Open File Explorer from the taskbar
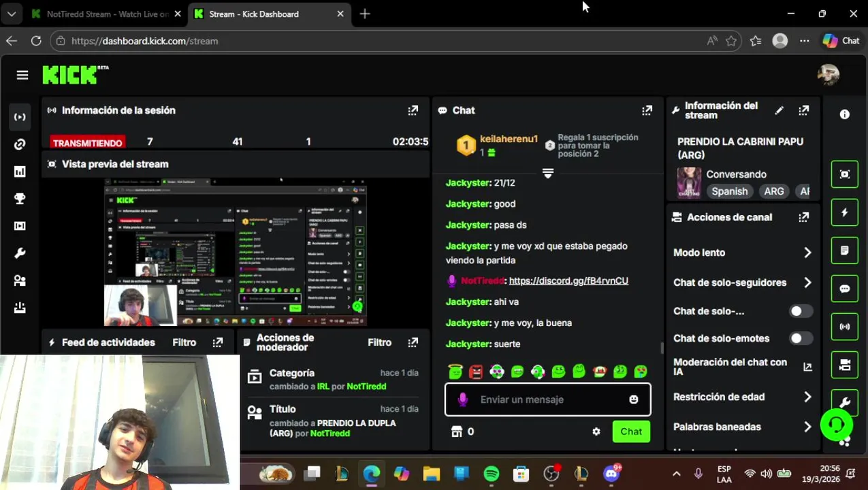The image size is (868, 490). click(x=432, y=474)
